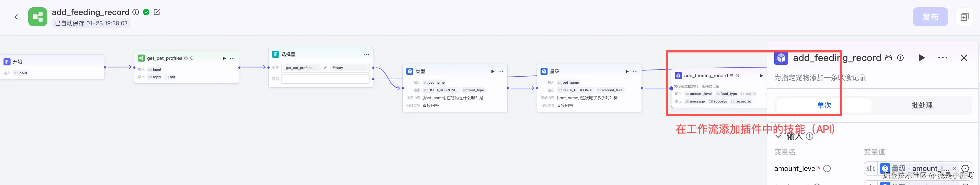The image size is (980, 185).
Task: Run the 类型 node
Action: (x=493, y=71)
